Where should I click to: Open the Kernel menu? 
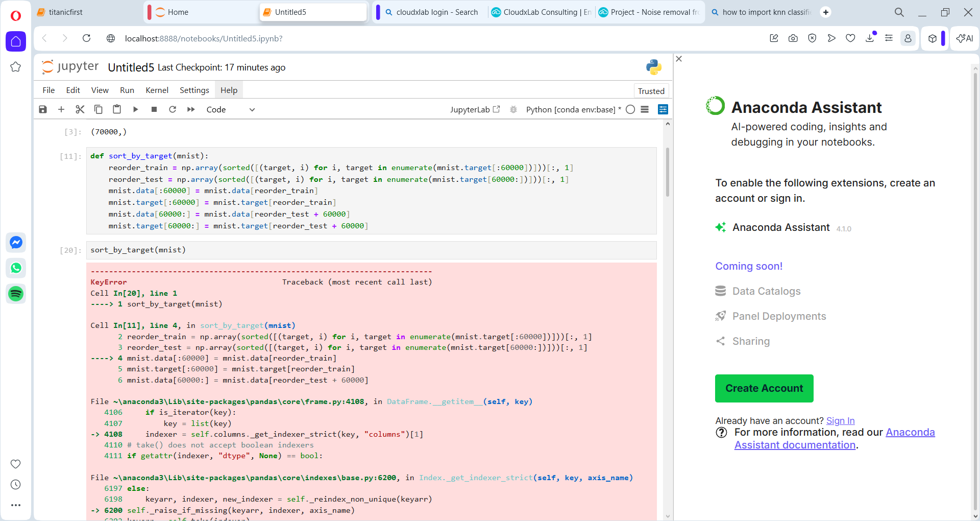tap(157, 90)
